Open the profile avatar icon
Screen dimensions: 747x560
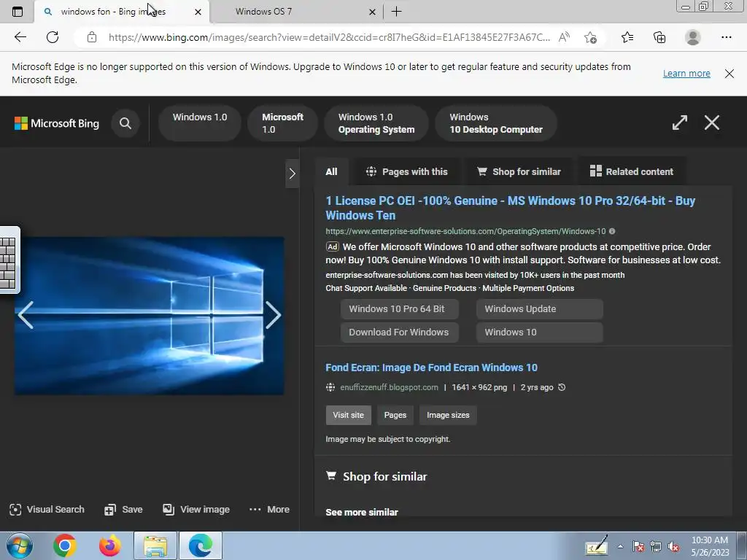click(x=693, y=37)
